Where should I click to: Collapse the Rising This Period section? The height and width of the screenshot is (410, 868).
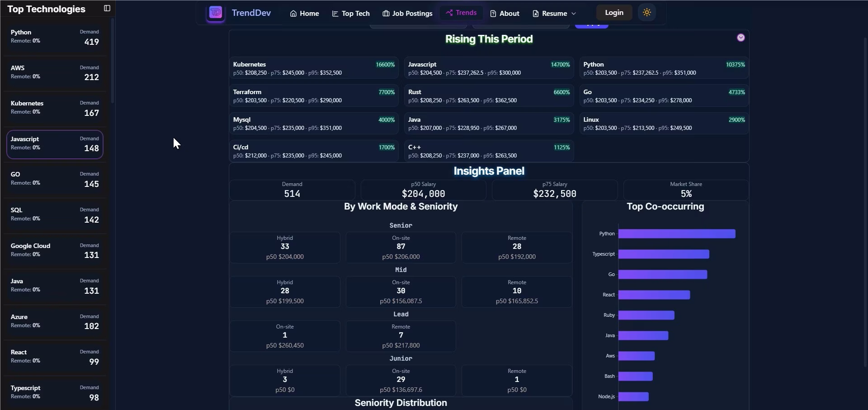(x=741, y=38)
